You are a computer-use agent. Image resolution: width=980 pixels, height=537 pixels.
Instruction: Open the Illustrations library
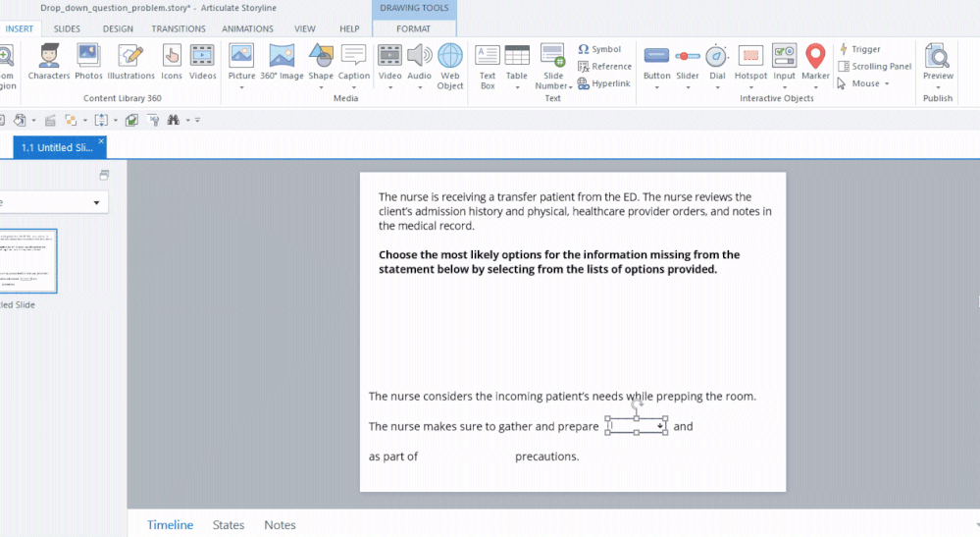tap(130, 62)
